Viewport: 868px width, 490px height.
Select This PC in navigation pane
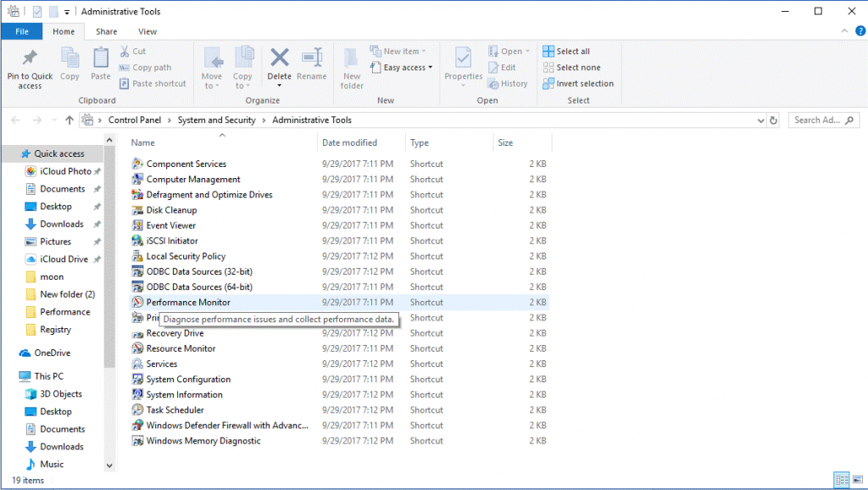coord(48,376)
